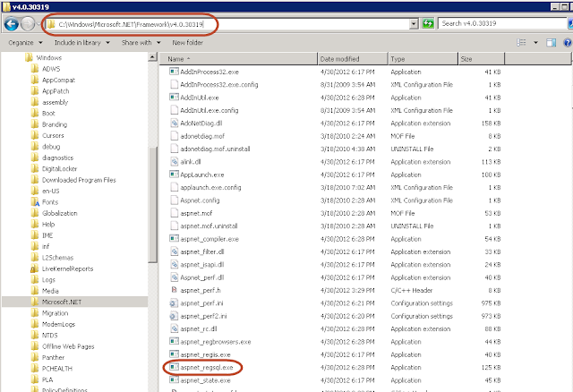This screenshot has width=573, height=392.
Task: Select the aspnet_isapi.dll icon
Action: (174, 265)
